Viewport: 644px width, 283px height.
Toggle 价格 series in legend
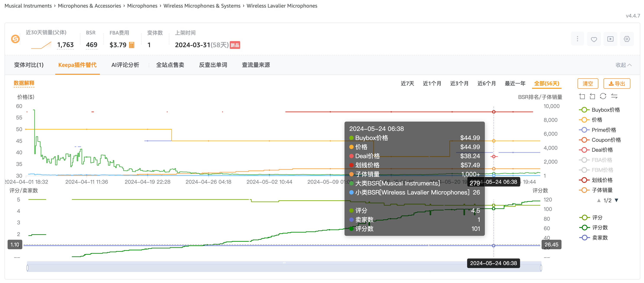point(591,120)
